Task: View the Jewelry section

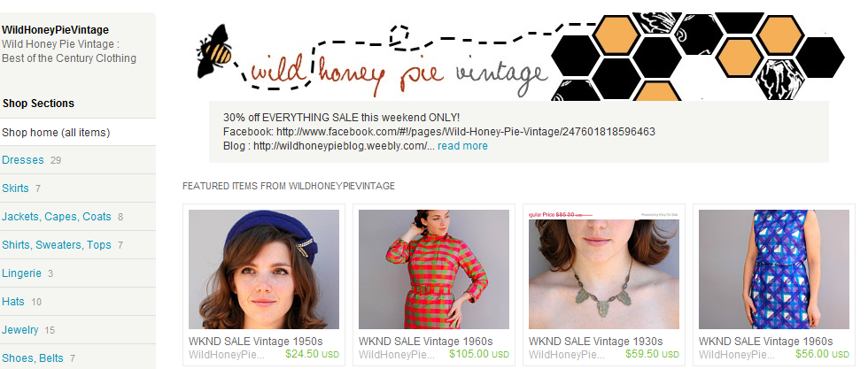Action: [x=19, y=330]
